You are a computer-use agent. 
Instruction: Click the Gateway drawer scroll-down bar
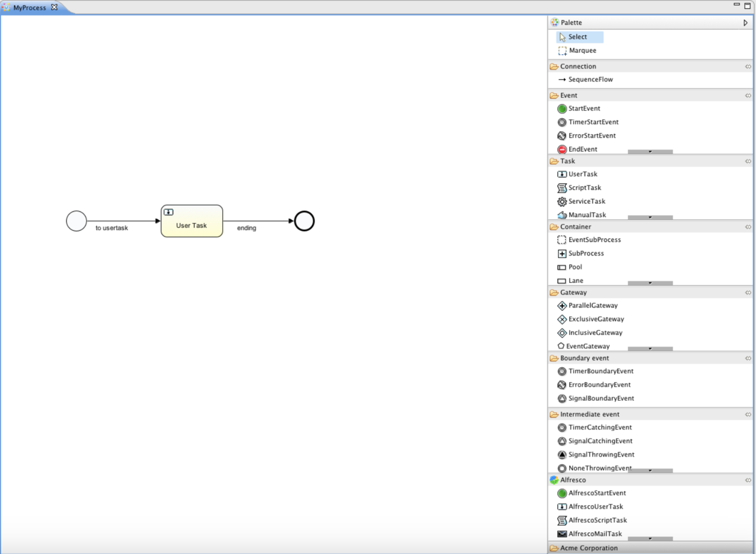650,349
